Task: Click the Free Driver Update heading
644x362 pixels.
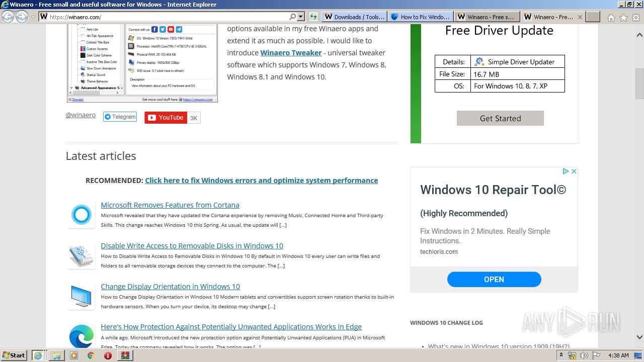Action: [x=499, y=31]
